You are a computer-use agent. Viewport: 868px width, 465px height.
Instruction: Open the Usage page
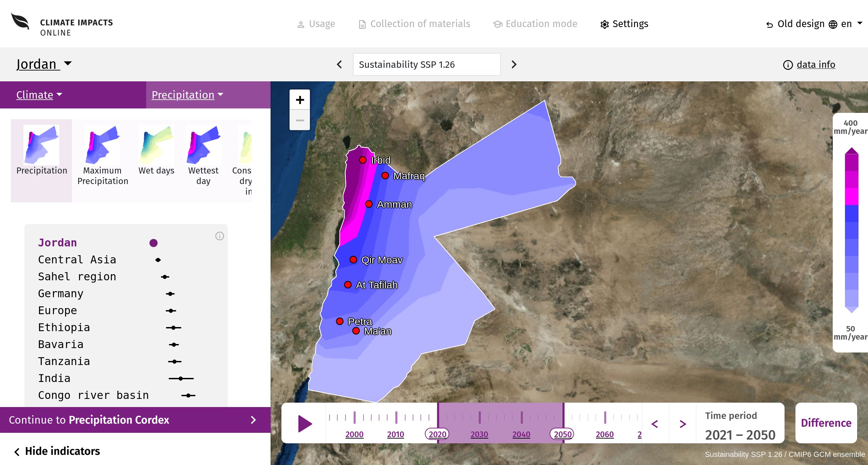(316, 24)
